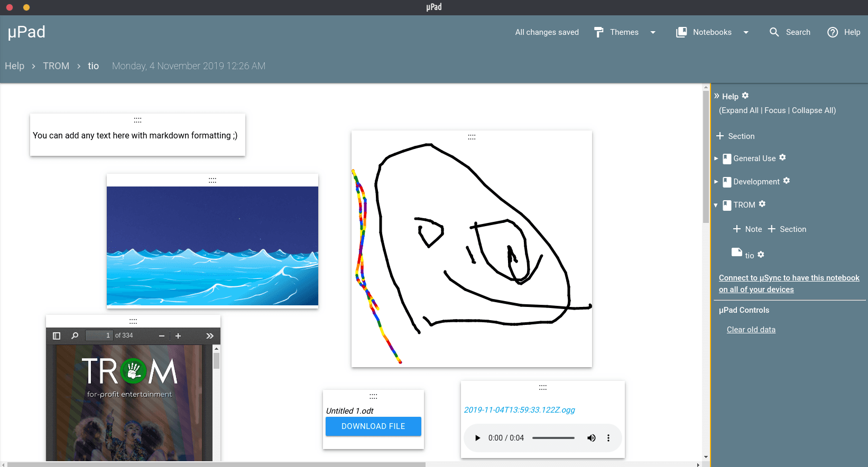The image size is (868, 467).
Task: Click the gear beside General Use
Action: (783, 157)
